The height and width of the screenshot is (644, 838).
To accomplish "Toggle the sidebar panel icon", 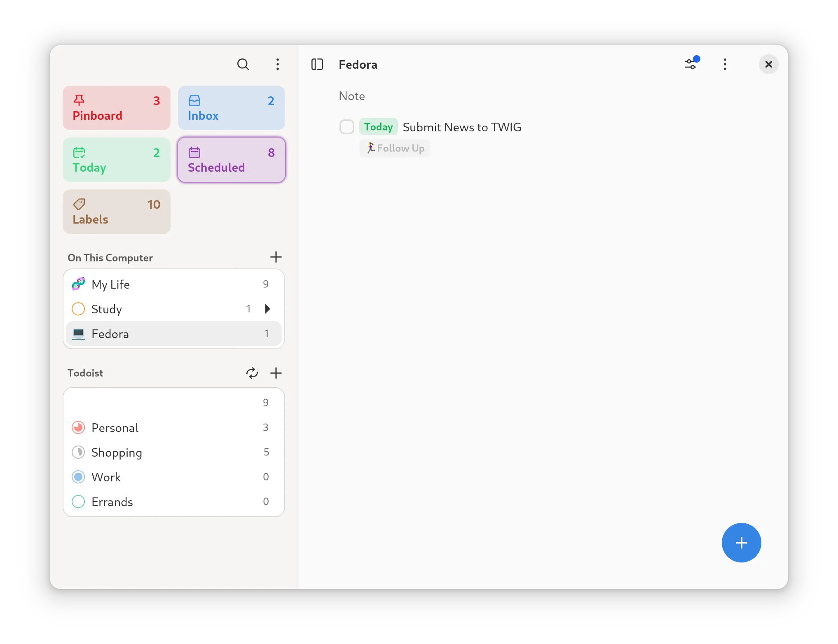I will (317, 64).
